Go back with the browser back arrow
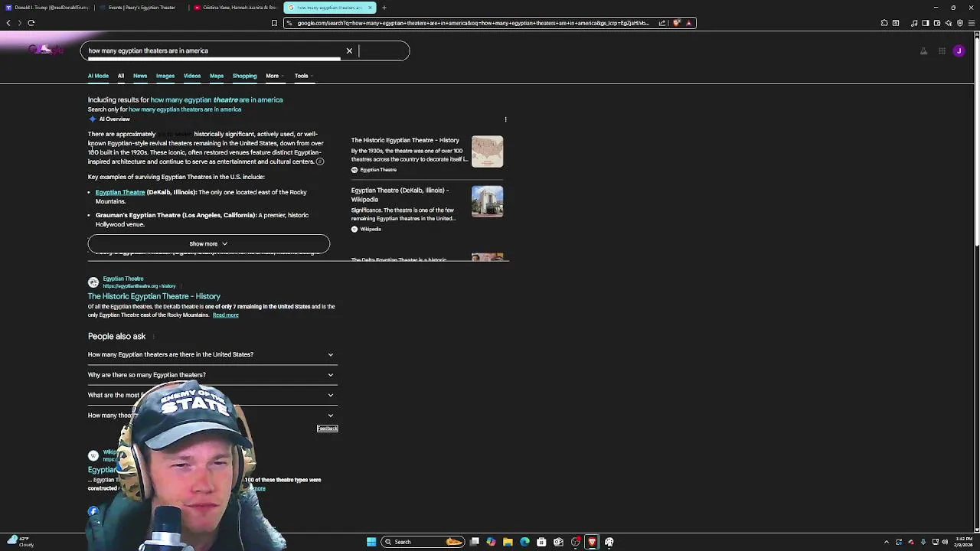 [8, 23]
